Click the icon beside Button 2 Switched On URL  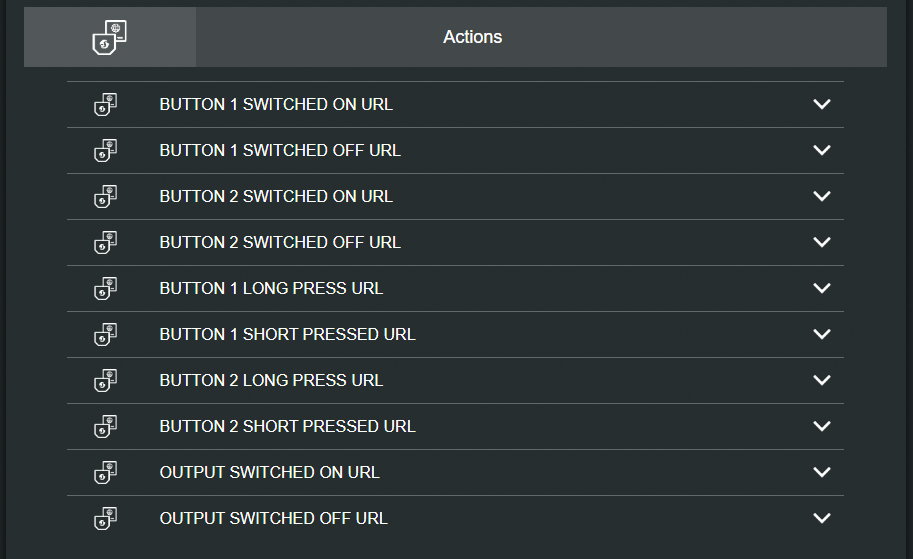[105, 196]
